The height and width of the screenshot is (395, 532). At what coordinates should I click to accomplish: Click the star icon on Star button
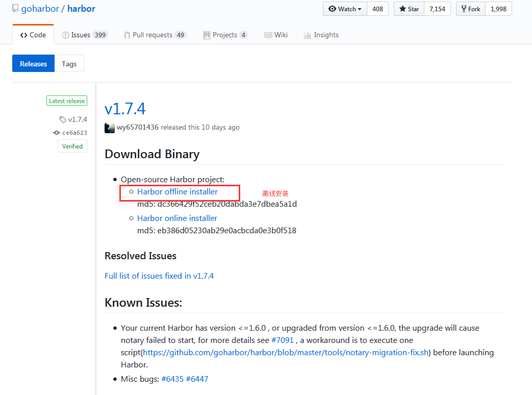tap(402, 9)
